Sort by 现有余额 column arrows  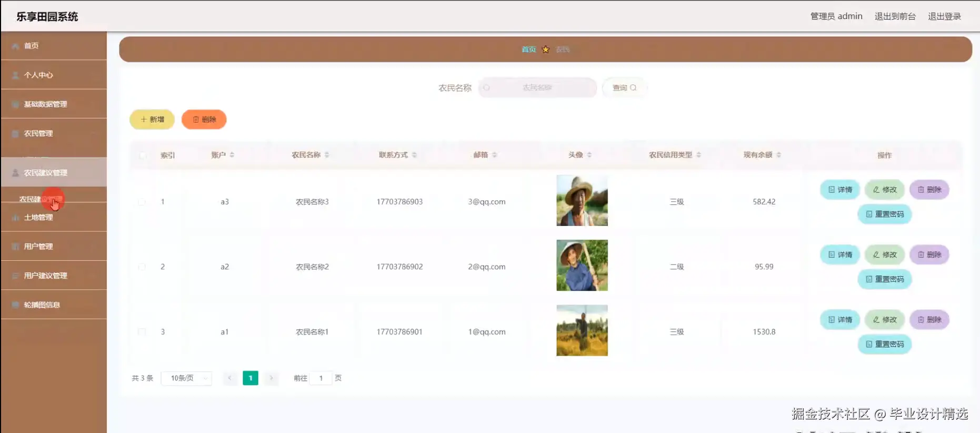778,155
